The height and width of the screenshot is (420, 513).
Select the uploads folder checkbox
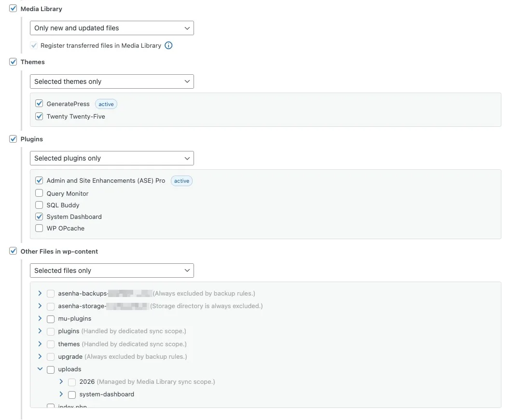[51, 370]
